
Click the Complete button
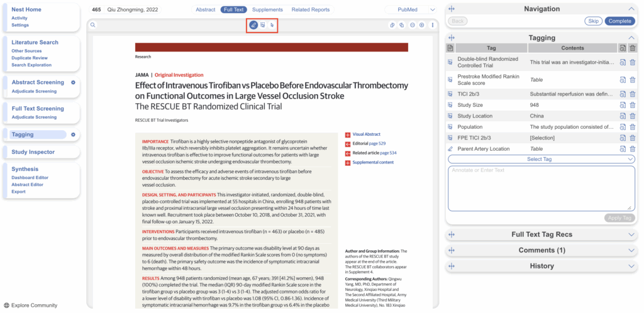(619, 21)
